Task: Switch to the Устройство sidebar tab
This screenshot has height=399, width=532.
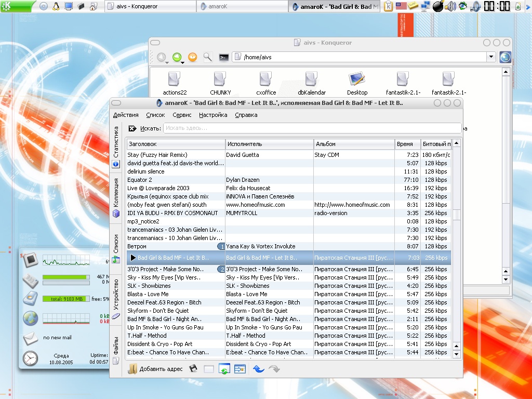Action: click(116, 300)
